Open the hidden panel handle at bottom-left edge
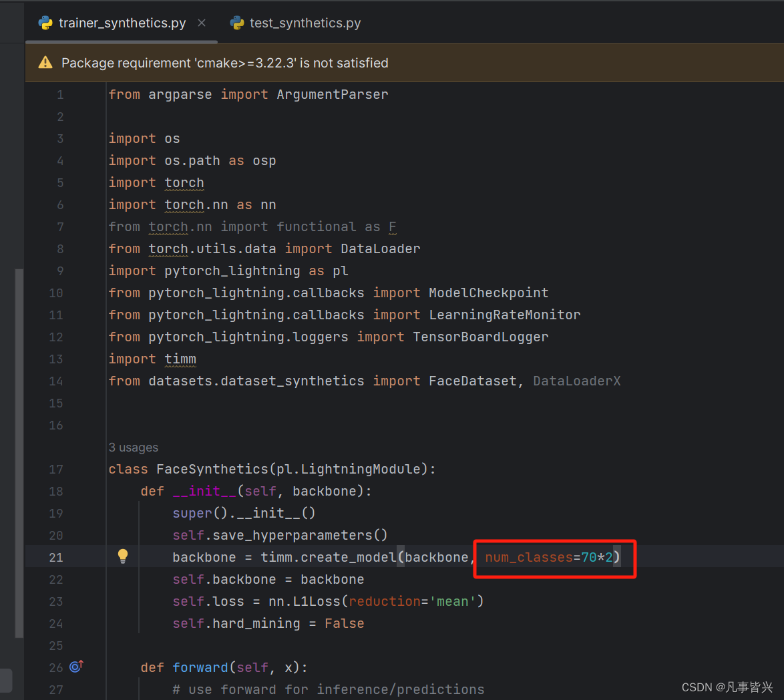 pyautogui.click(x=6, y=680)
